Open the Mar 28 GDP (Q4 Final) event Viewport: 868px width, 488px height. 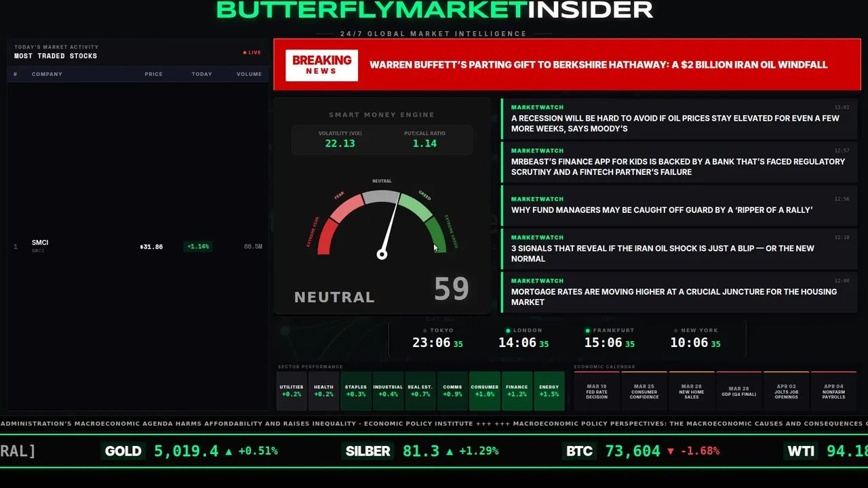click(x=739, y=391)
